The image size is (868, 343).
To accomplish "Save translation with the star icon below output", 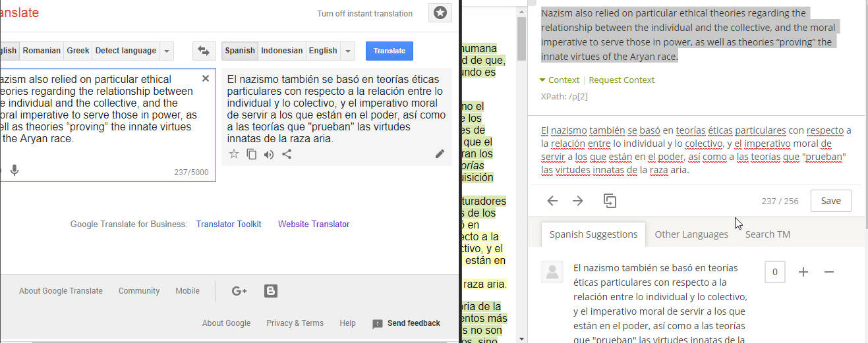I will click(234, 154).
